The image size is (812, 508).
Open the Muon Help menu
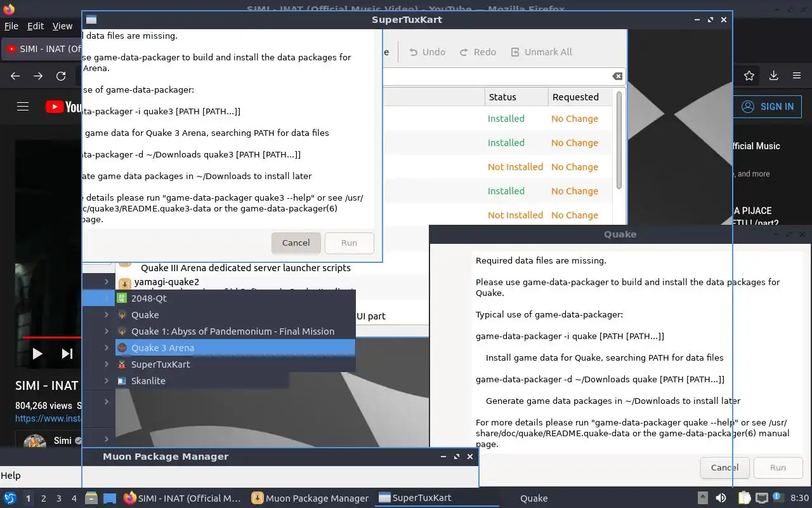pos(11,476)
